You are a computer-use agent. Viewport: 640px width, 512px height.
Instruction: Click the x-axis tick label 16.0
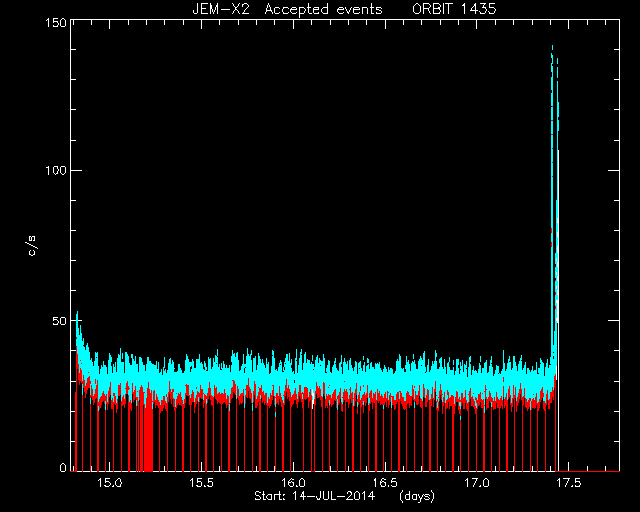[x=293, y=483]
